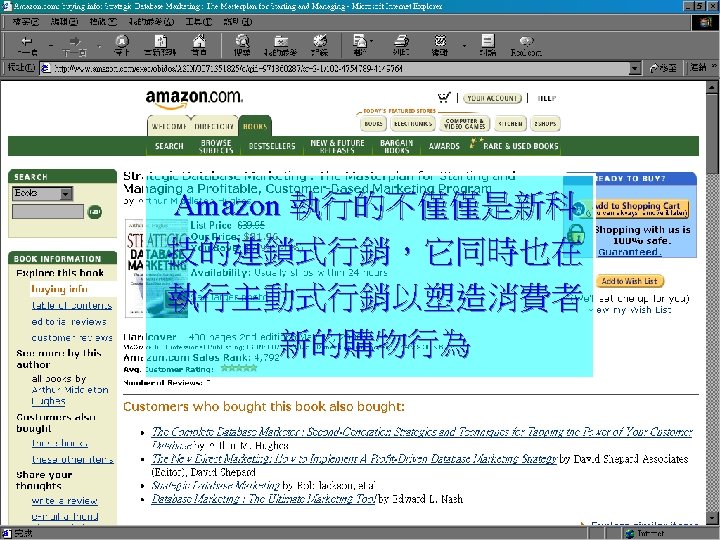Click the amazon.com logo

(194, 98)
